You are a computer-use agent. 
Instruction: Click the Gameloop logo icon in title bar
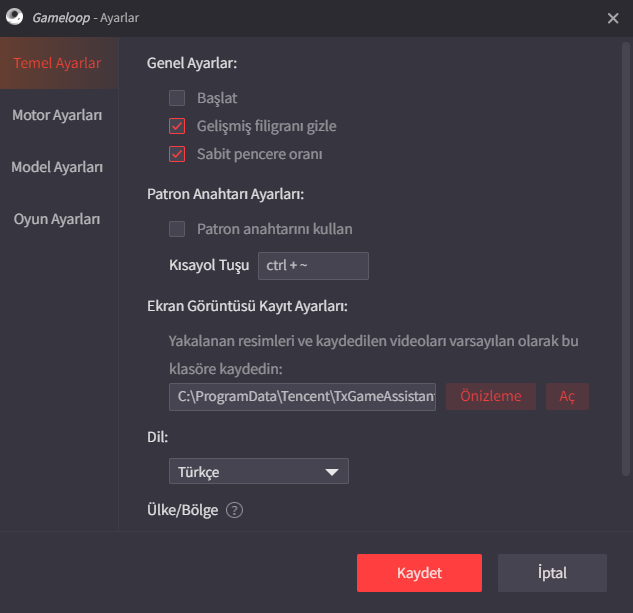click(x=14, y=17)
